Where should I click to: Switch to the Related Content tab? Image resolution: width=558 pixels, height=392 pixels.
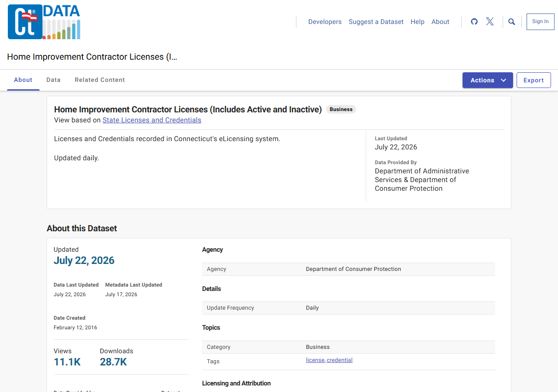100,80
